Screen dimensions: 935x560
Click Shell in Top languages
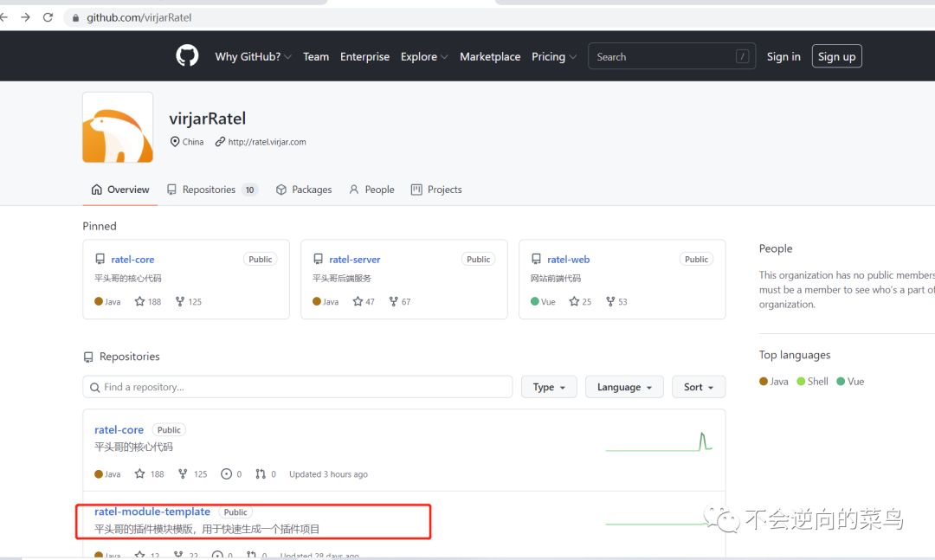pos(812,382)
